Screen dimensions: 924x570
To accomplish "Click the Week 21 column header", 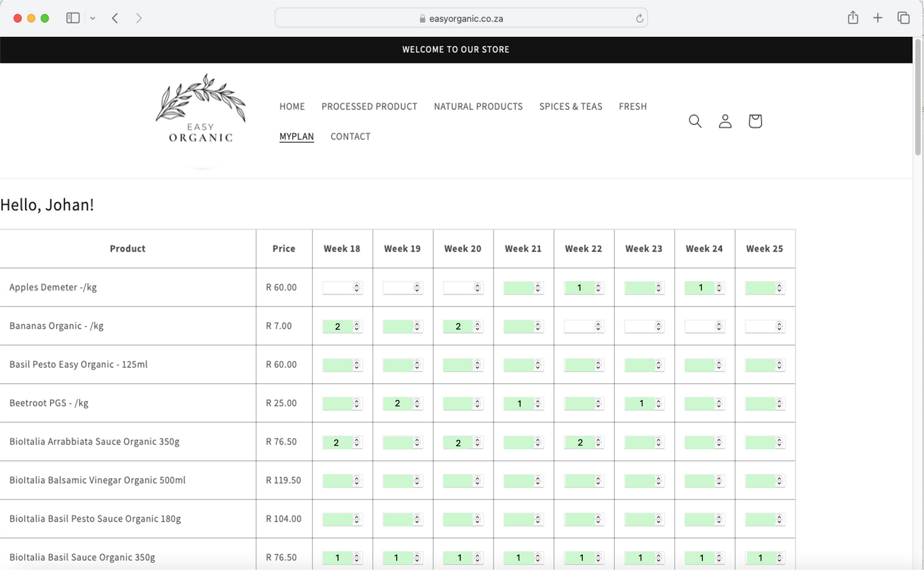I will click(x=523, y=249).
